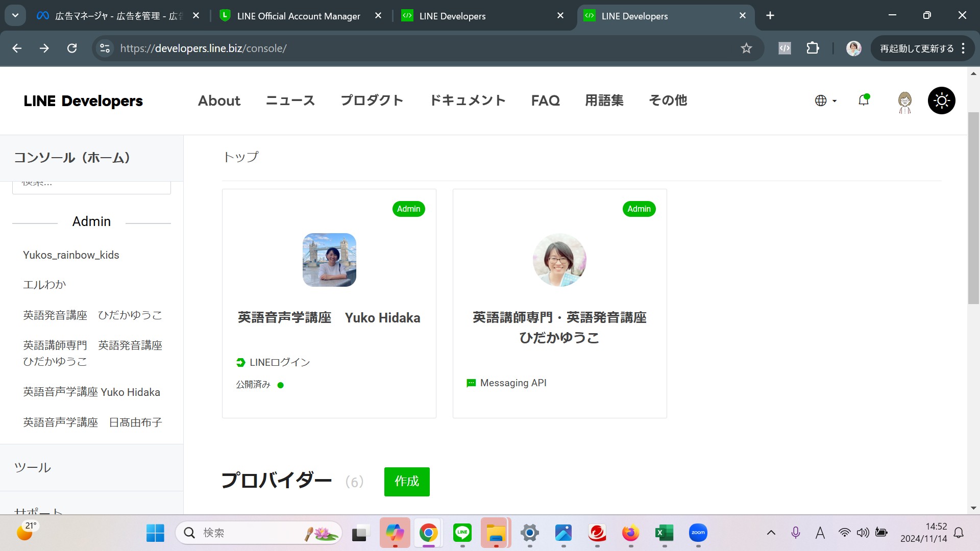The height and width of the screenshot is (551, 980).
Task: Open Firefox from the taskbar
Action: click(x=630, y=533)
